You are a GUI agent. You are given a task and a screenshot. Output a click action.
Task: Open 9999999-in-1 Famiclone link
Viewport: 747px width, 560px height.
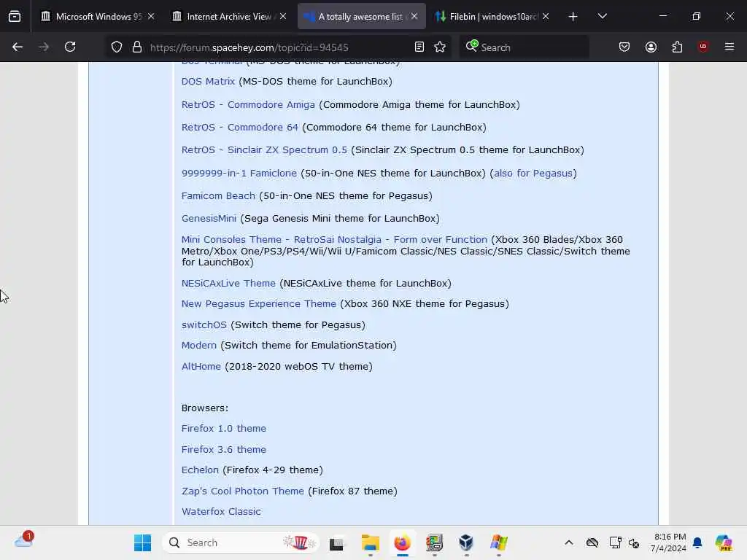tap(239, 174)
